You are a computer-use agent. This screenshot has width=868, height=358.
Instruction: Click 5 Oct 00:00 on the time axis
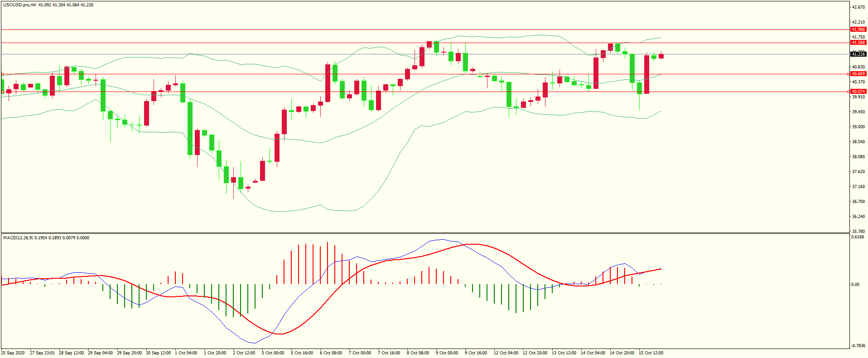[x=273, y=353]
